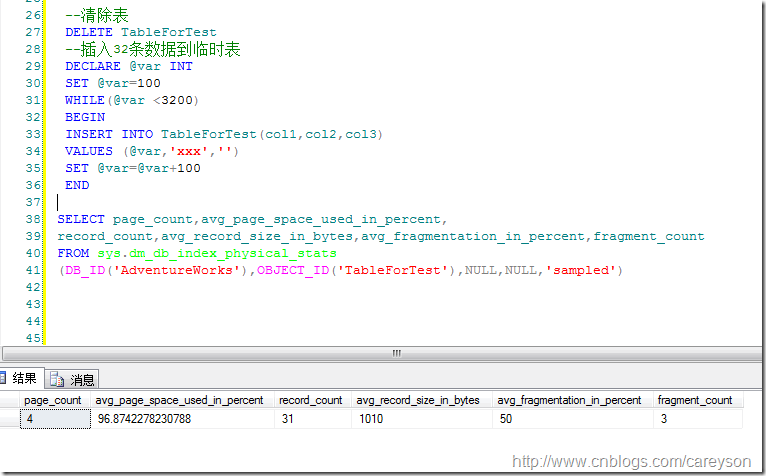This screenshot has height=476, width=766.
Task: Click the INSERT INTO TableForTest line
Action: [224, 134]
